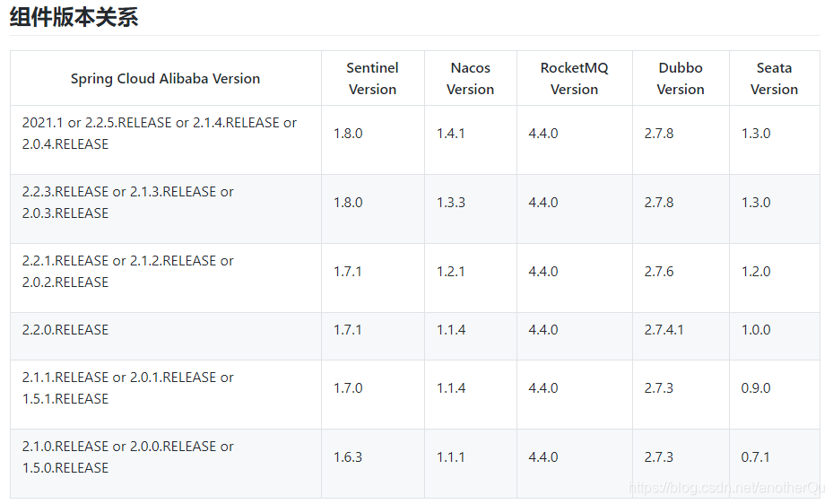This screenshot has height=504, width=833.
Task: Select the Nacos Version column header
Action: click(x=470, y=79)
